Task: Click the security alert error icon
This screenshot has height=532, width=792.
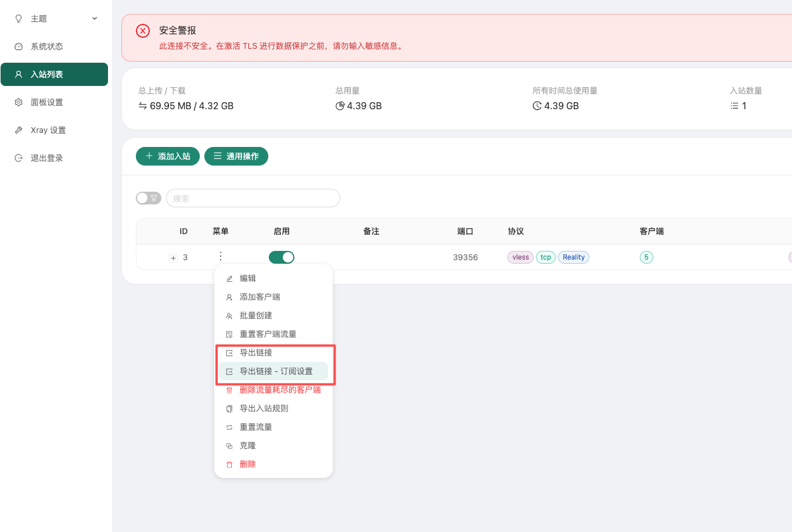Action: (143, 31)
